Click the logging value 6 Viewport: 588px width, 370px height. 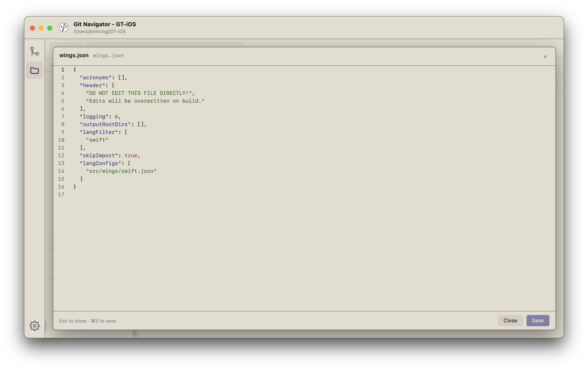pos(116,117)
